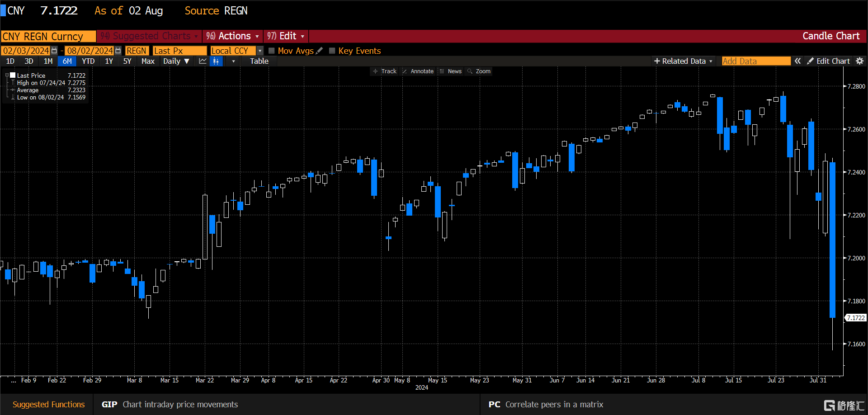Viewport: 868px width, 415px height.
Task: Open the start date calendar picker
Action: [x=54, y=51]
